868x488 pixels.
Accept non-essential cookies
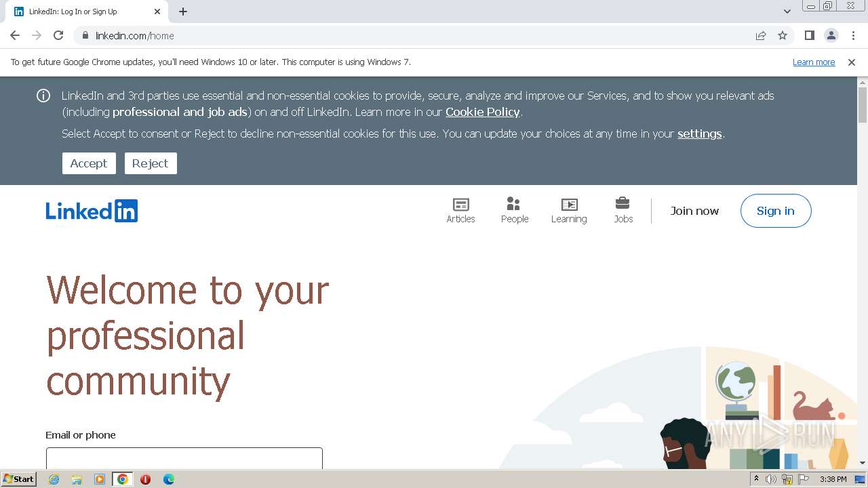[x=89, y=163]
